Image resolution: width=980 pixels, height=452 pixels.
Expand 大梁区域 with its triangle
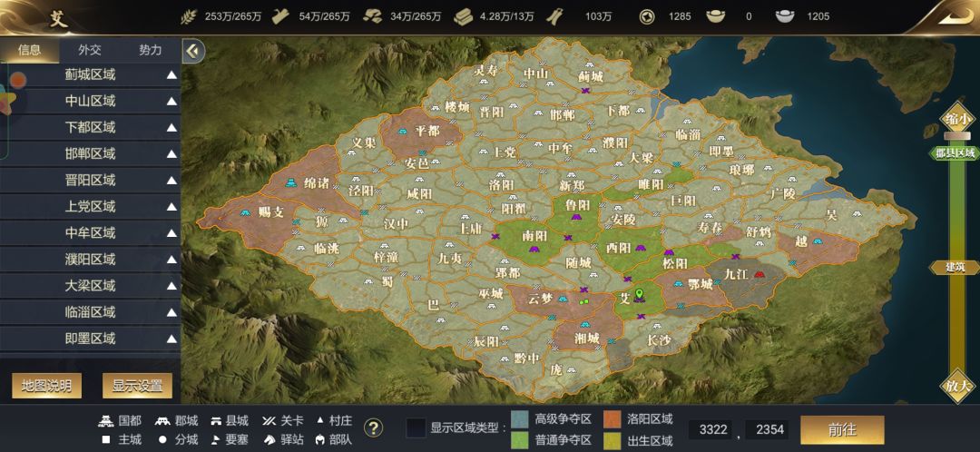click(171, 286)
